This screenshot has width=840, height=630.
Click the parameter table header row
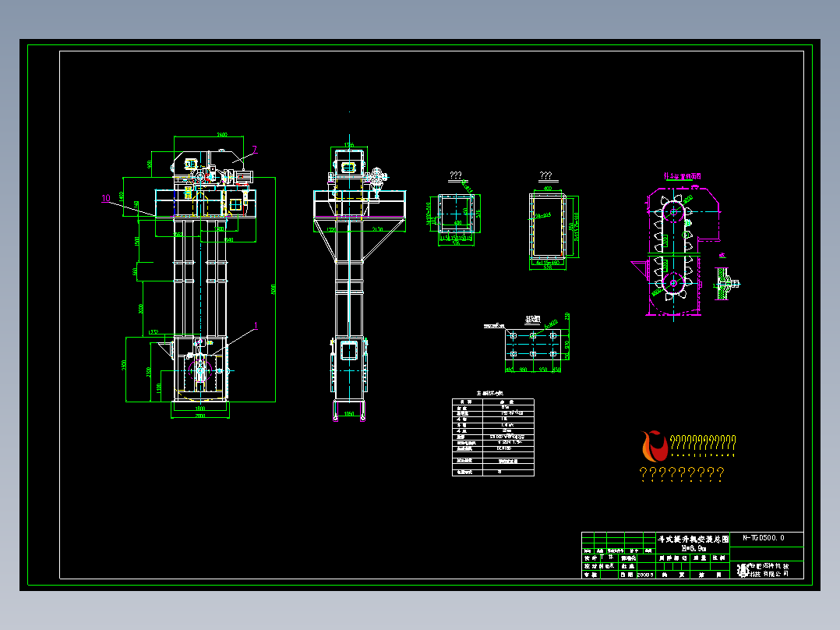click(x=492, y=402)
